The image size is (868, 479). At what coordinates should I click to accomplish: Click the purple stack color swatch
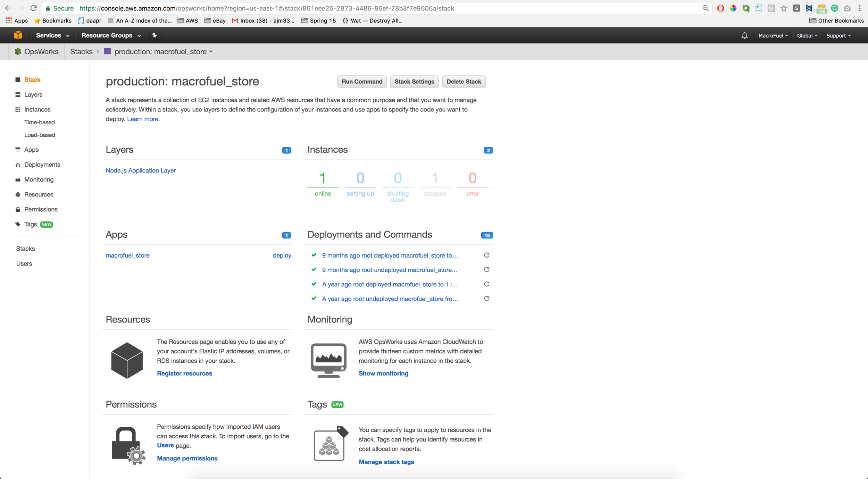coord(107,51)
